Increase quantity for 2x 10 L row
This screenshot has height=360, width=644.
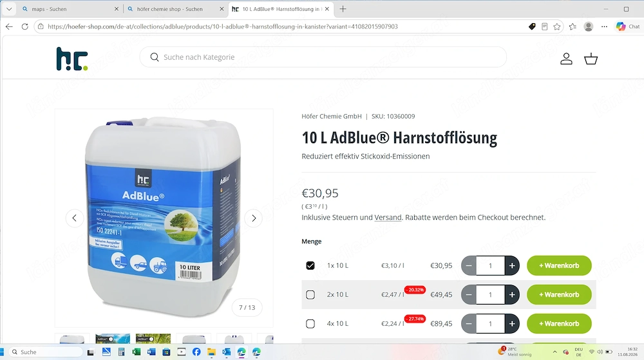[x=512, y=295]
